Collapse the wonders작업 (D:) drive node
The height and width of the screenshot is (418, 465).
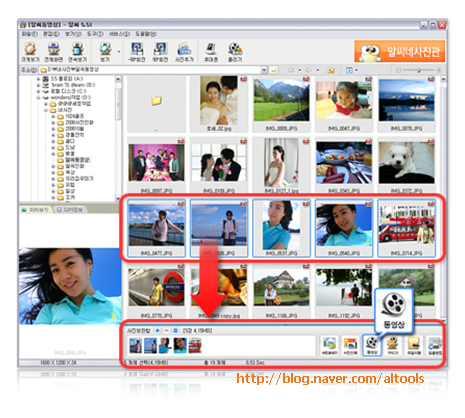38,98
